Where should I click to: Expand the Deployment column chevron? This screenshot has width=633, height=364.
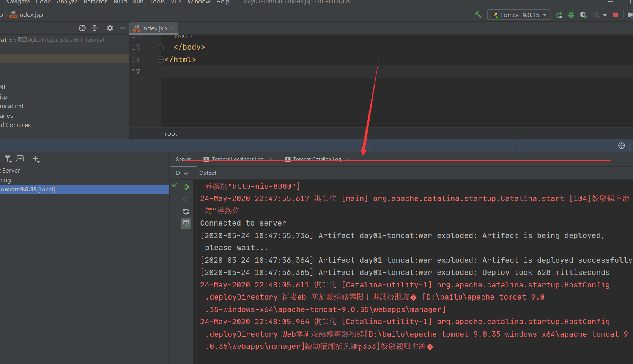click(x=186, y=173)
